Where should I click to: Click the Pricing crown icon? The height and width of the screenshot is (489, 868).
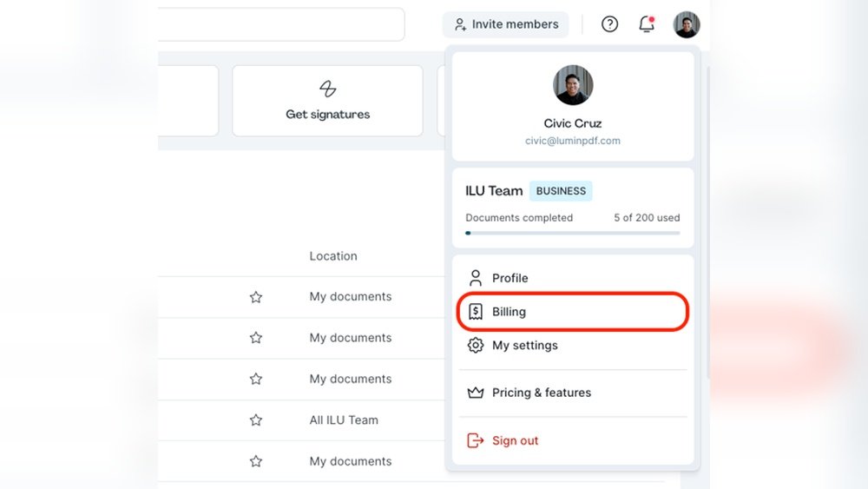click(476, 393)
